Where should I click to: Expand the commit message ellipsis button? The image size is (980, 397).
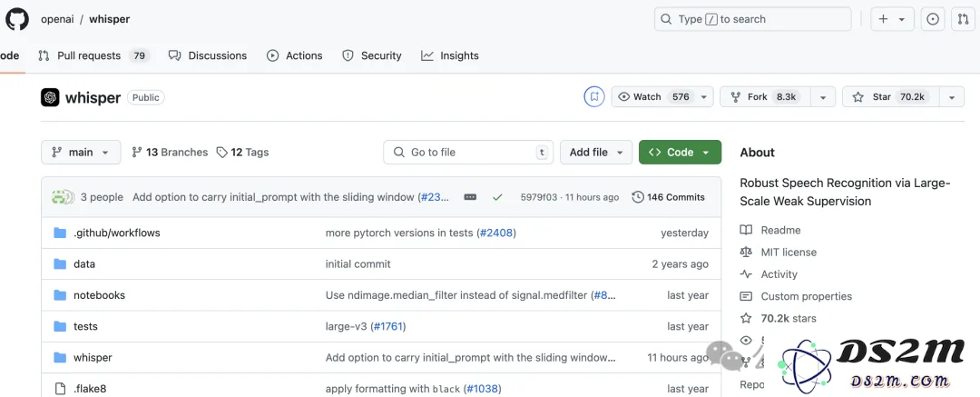[x=471, y=197]
